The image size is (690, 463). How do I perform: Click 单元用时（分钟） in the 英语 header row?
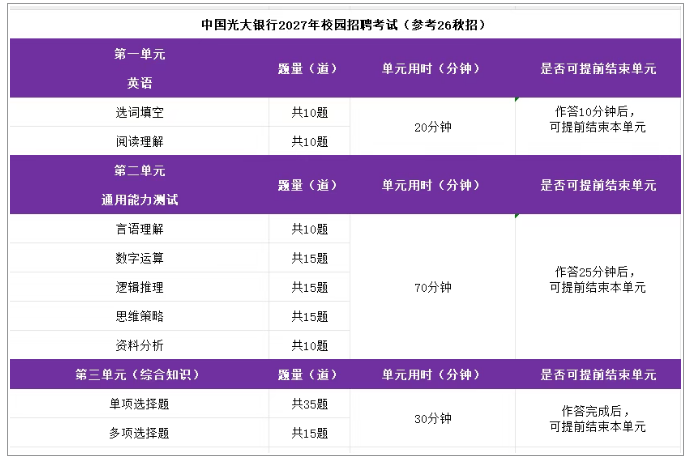[x=431, y=68]
